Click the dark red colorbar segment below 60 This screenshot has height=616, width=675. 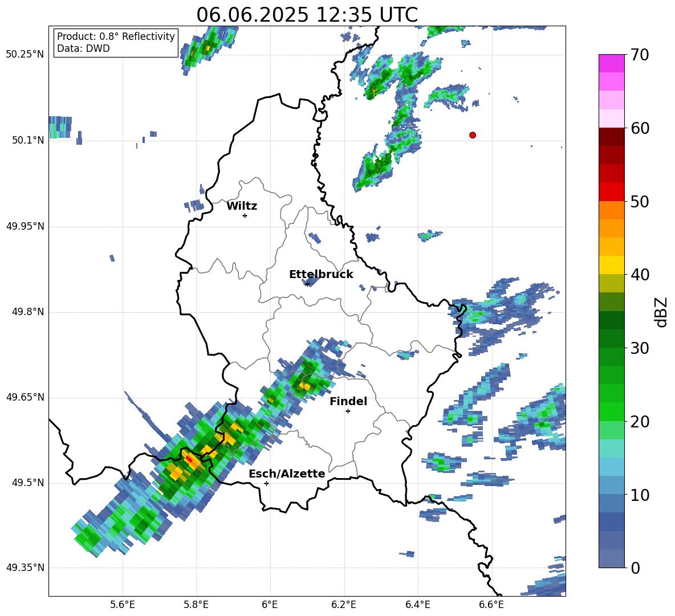[x=611, y=136]
